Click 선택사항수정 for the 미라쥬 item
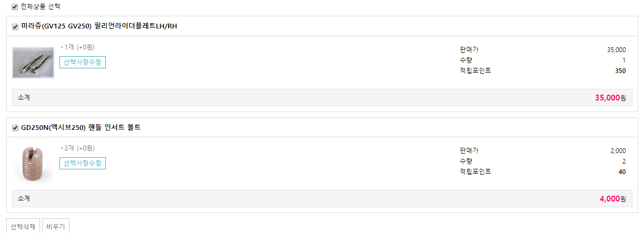644x233 pixels. [83, 63]
